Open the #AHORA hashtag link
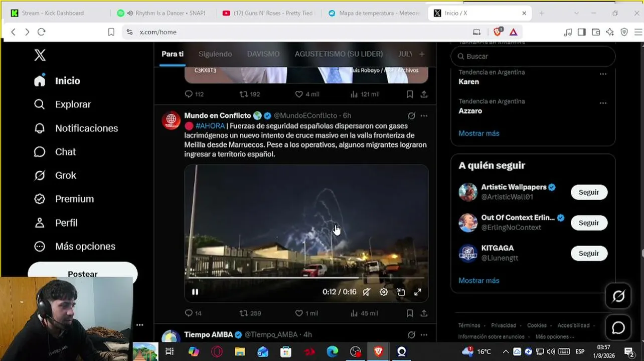Image resolution: width=644 pixels, height=361 pixels. (210, 126)
